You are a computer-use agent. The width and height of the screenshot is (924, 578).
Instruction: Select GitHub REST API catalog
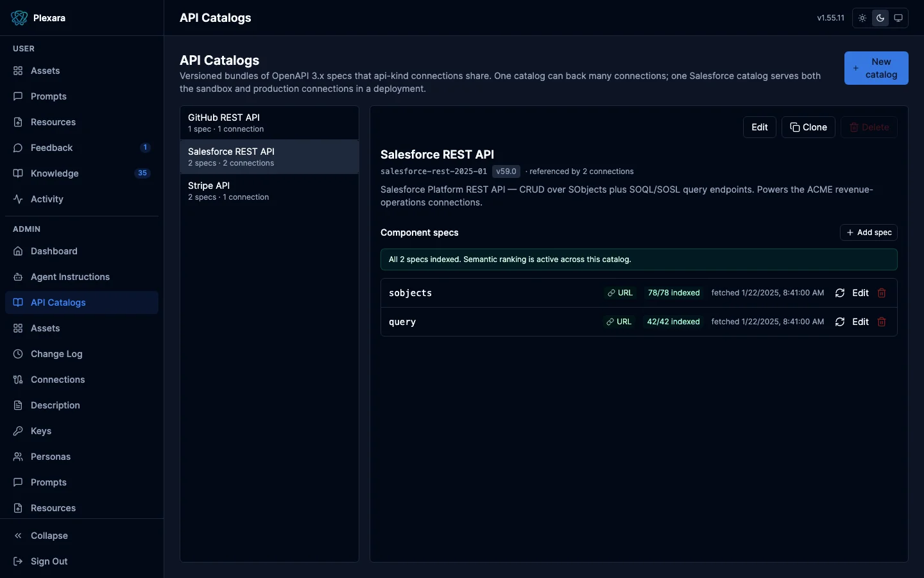269,123
